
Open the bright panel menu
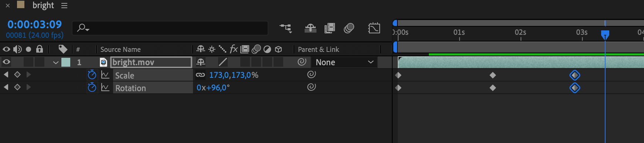[x=64, y=6]
